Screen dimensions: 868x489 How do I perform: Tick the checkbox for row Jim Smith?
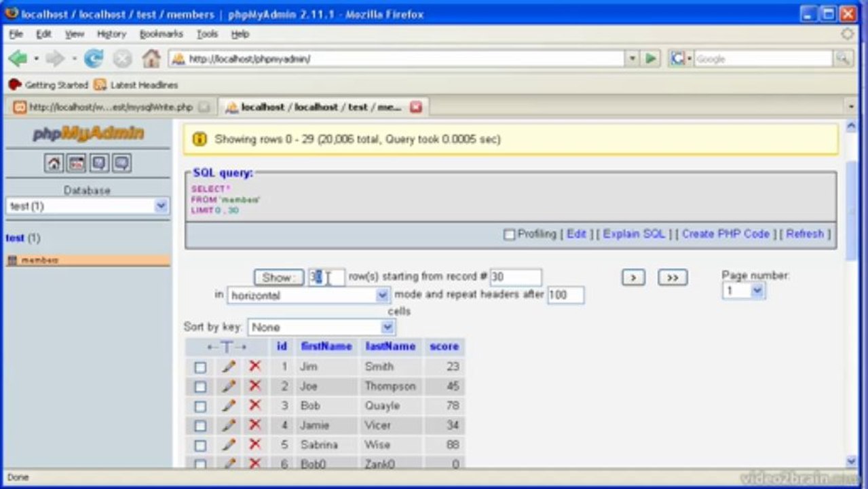pos(200,367)
